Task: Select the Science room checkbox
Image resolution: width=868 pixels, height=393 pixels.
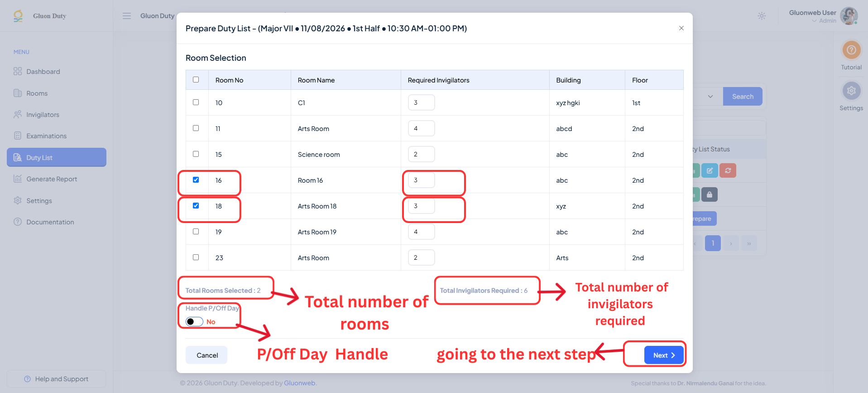Action: click(x=196, y=154)
